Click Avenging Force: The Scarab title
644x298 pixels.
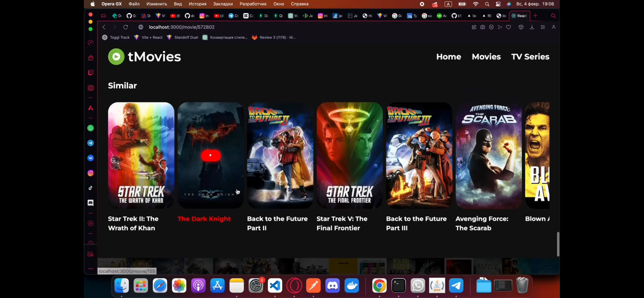(x=482, y=223)
